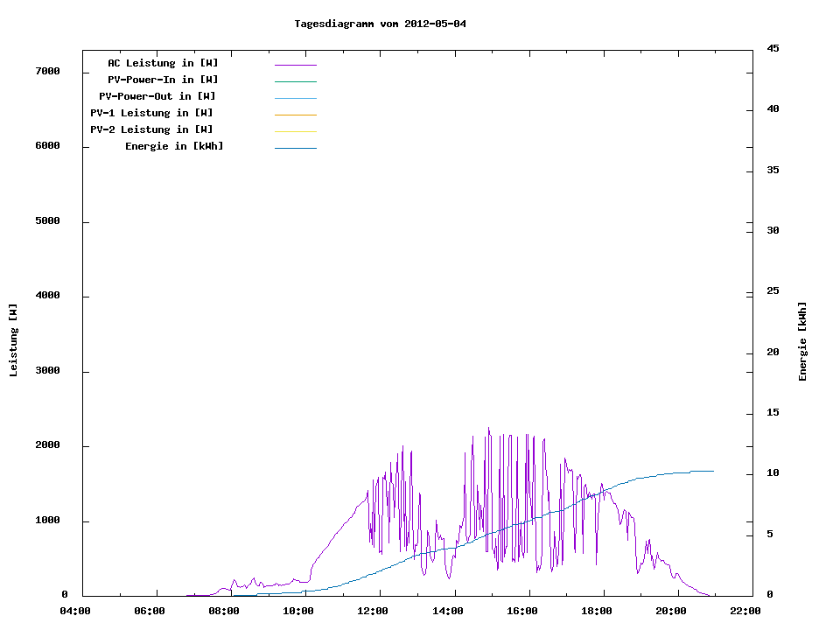
Task: Select the 'AC Leistung in [W]' legend label
Action: (x=163, y=63)
